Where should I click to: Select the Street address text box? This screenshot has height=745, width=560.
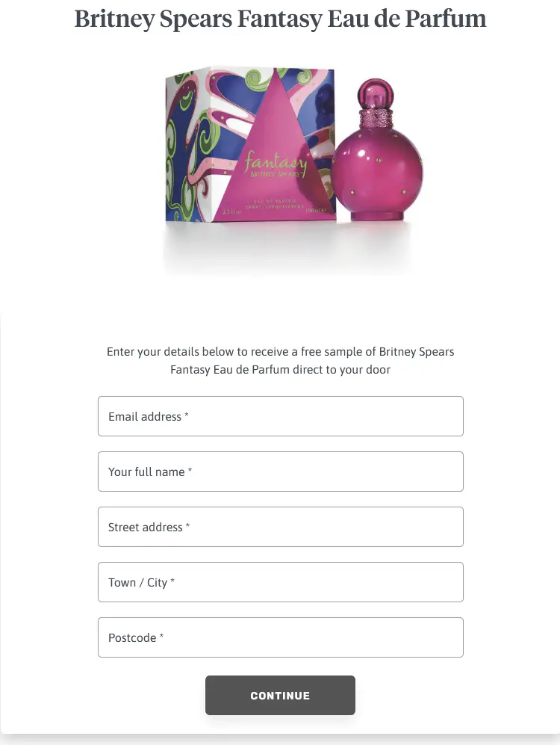coord(281,527)
